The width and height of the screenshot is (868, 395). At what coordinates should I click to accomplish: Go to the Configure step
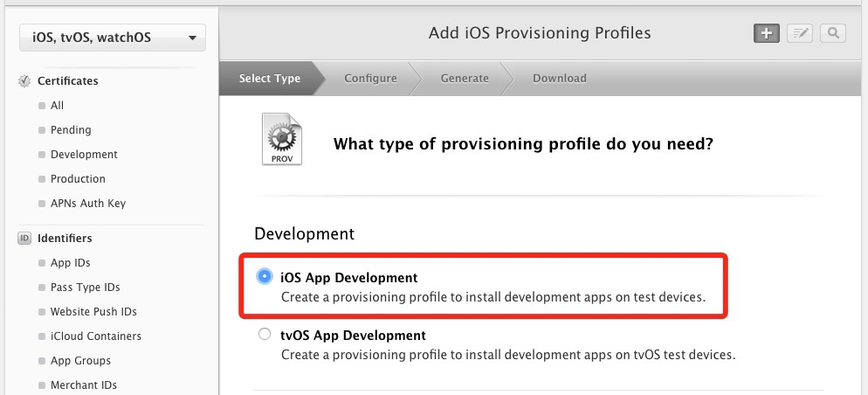click(370, 79)
